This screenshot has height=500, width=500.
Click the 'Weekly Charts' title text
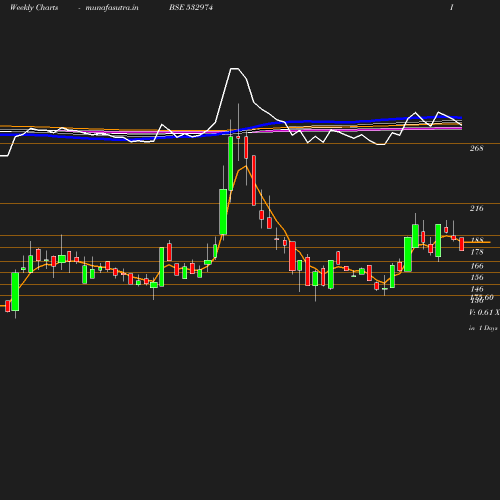coord(34,8)
